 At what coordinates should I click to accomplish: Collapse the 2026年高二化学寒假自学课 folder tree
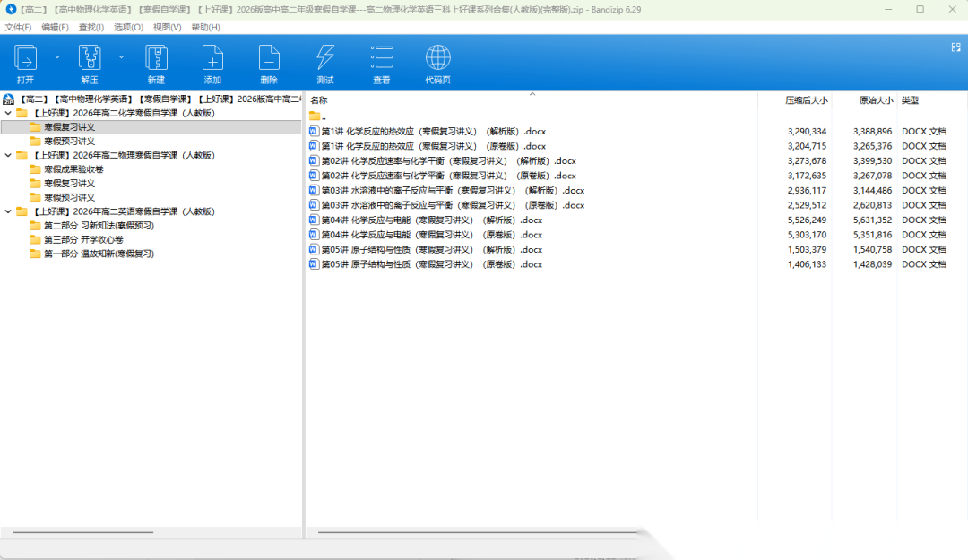point(8,114)
